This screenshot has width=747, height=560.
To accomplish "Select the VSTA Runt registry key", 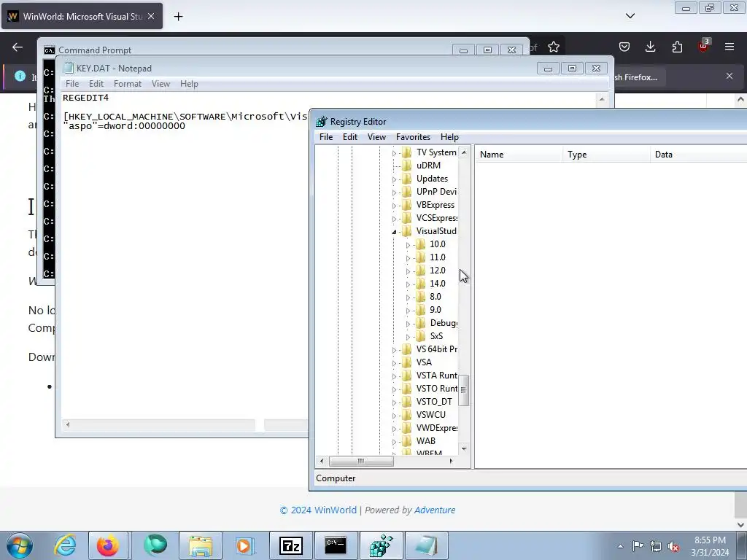I will tap(436, 376).
